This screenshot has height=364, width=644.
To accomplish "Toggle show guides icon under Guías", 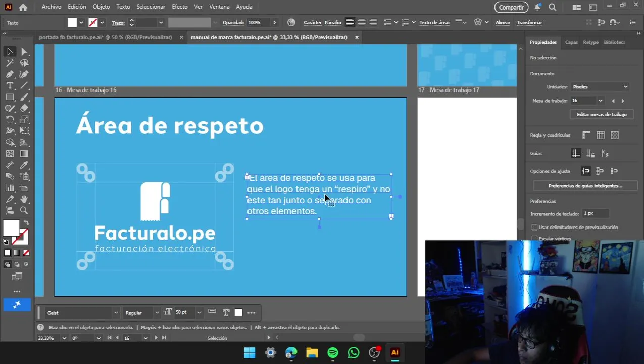I will coord(576,153).
